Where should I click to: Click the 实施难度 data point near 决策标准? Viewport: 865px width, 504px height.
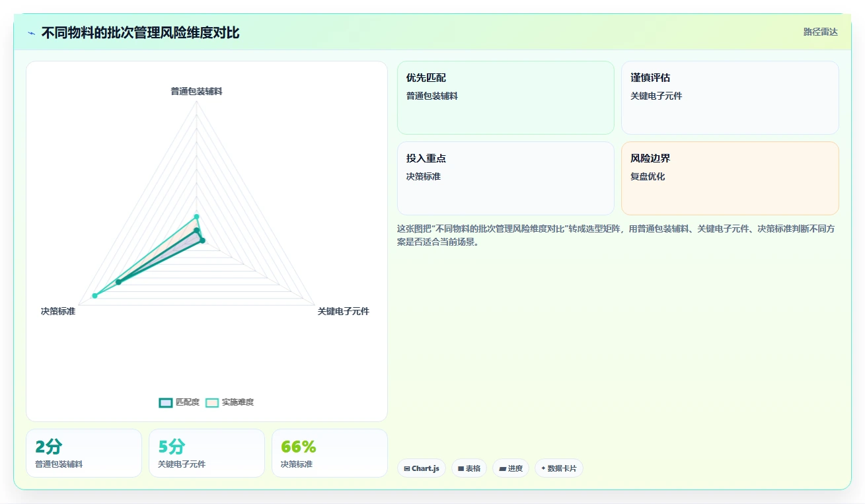pos(94,296)
